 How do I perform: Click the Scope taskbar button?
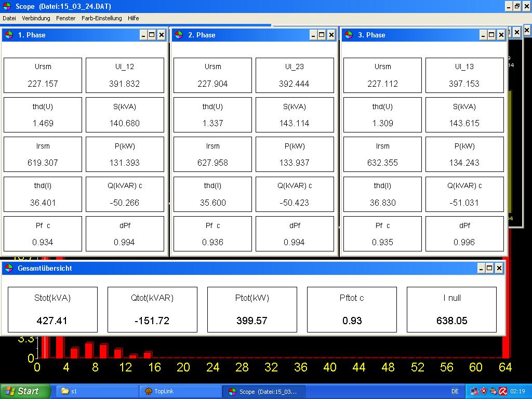pyautogui.click(x=264, y=392)
